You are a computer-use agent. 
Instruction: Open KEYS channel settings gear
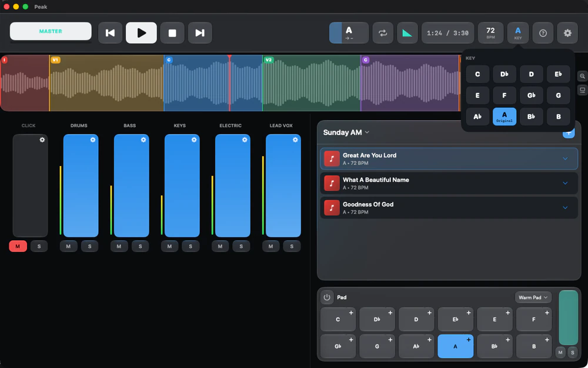coord(194,140)
